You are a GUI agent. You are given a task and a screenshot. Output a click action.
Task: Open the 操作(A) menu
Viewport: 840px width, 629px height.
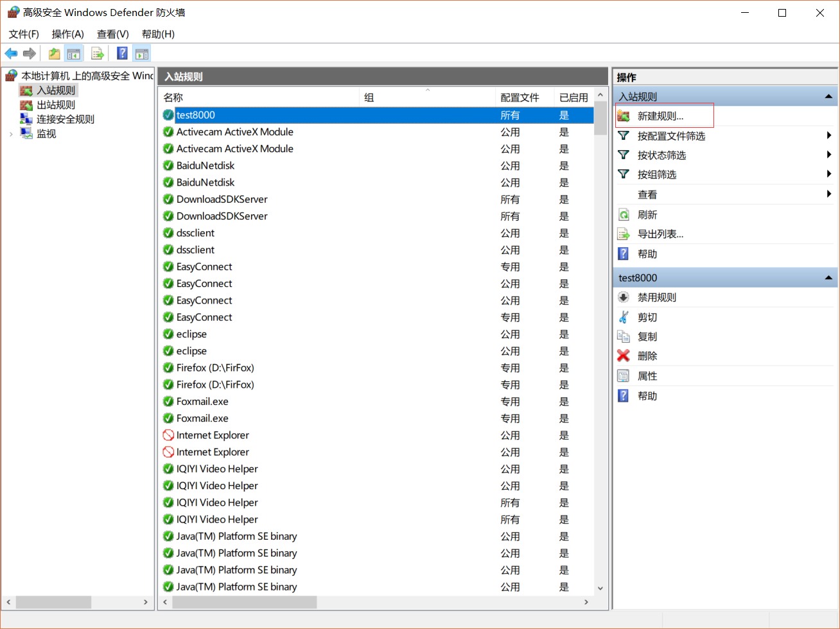(x=67, y=34)
